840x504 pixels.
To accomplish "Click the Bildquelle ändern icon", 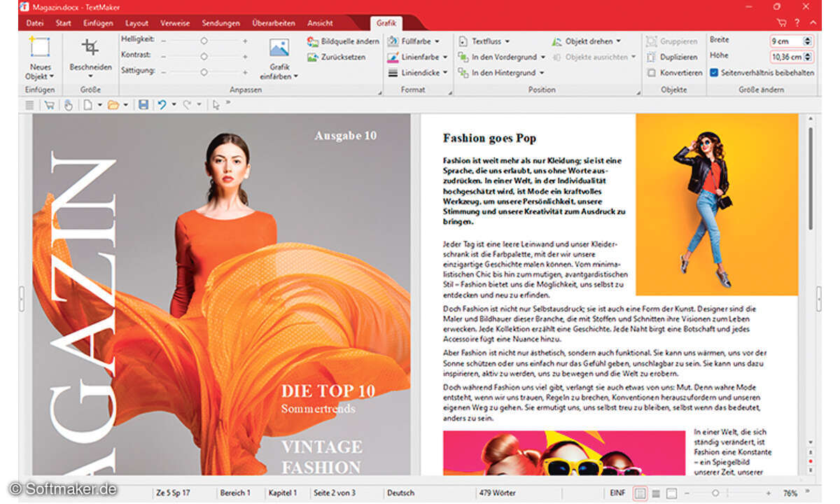I will [x=313, y=42].
